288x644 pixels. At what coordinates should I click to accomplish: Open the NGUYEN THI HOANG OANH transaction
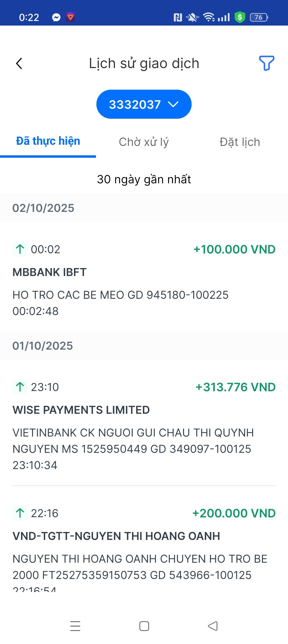(116, 536)
